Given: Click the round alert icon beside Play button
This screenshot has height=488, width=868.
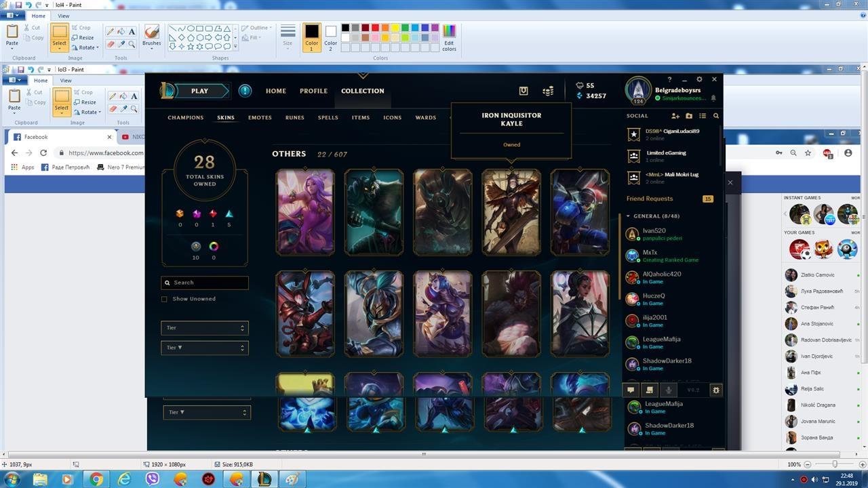Looking at the screenshot, I should [x=245, y=91].
